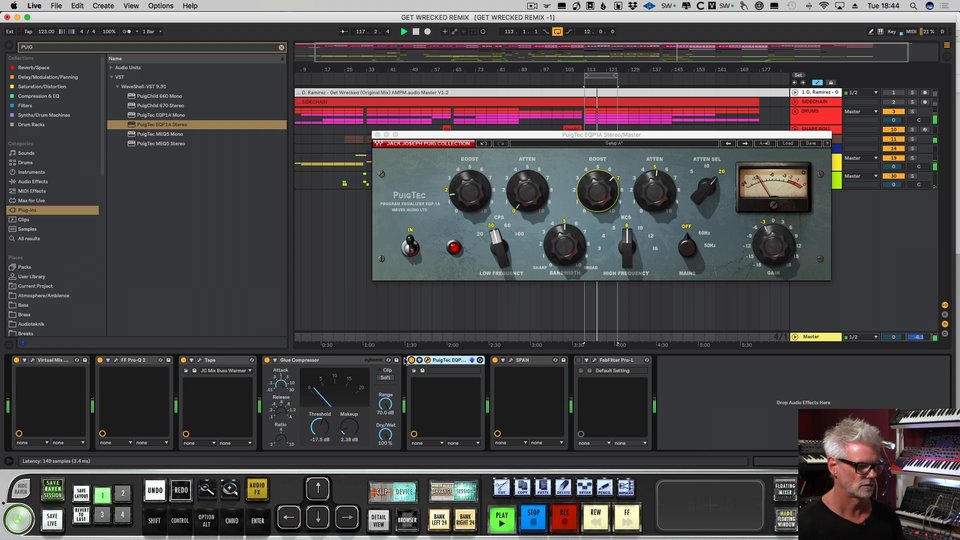The height and width of the screenshot is (540, 960).
Task: Open the Drums category in browser
Action: tap(25, 162)
